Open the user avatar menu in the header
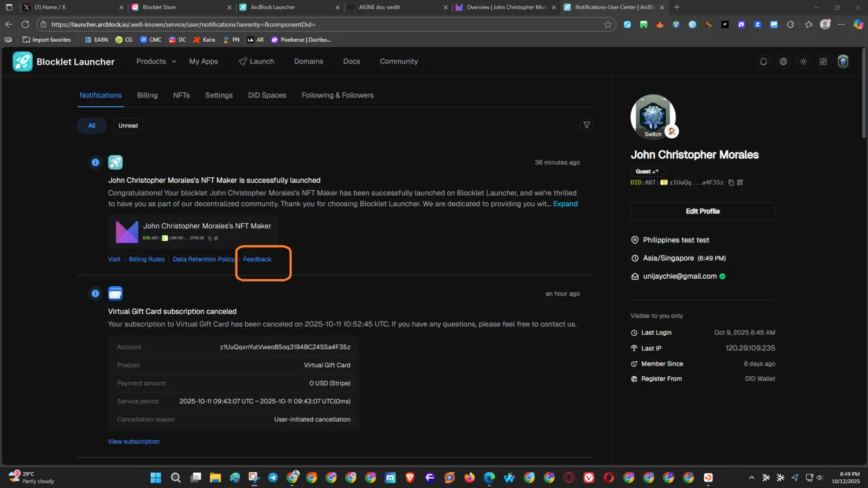 843,62
